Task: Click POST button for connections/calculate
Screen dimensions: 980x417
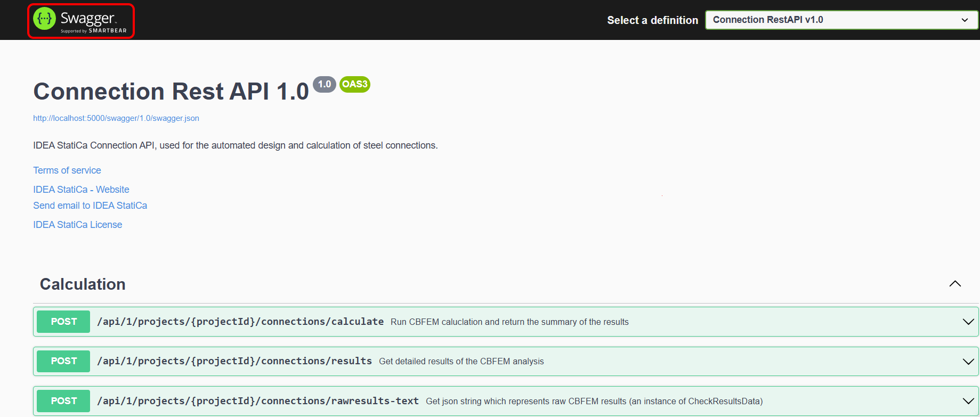Action: click(64, 322)
